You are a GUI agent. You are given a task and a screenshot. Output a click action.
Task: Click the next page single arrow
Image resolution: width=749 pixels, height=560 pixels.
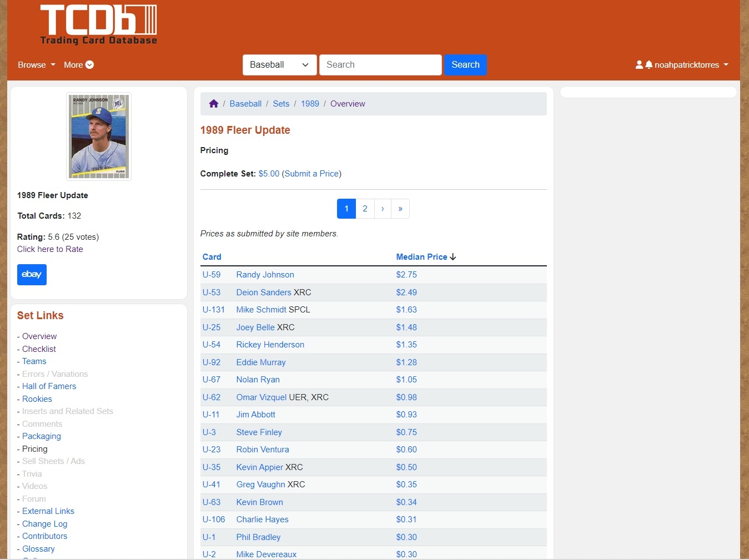click(x=383, y=209)
